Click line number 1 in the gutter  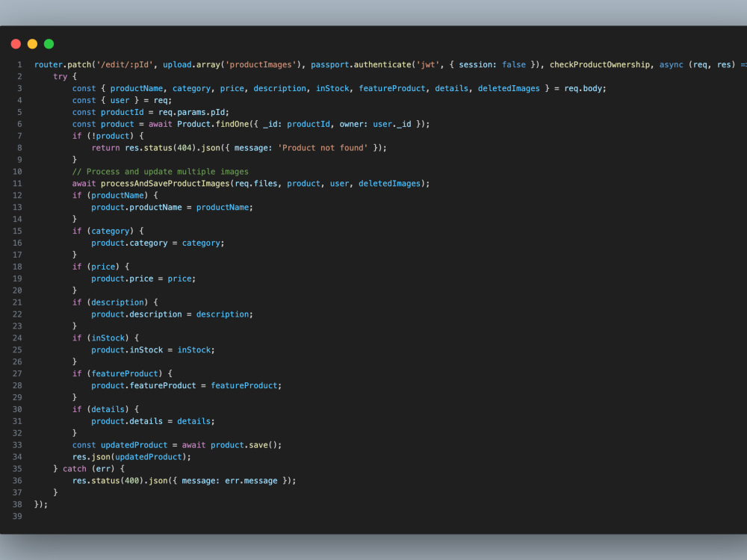pos(19,64)
